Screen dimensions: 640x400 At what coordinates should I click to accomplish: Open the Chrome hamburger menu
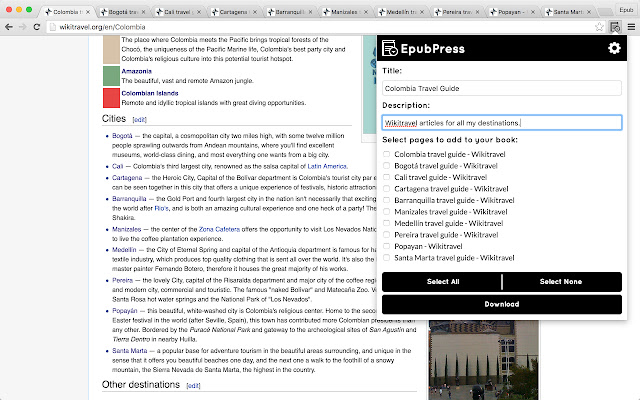pyautogui.click(x=631, y=27)
